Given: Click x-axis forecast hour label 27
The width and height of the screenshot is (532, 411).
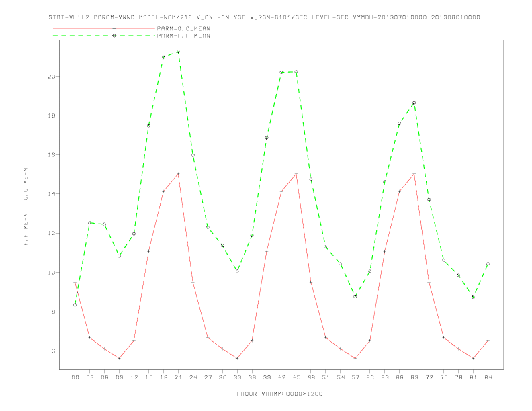Looking at the screenshot, I should click(x=208, y=377).
